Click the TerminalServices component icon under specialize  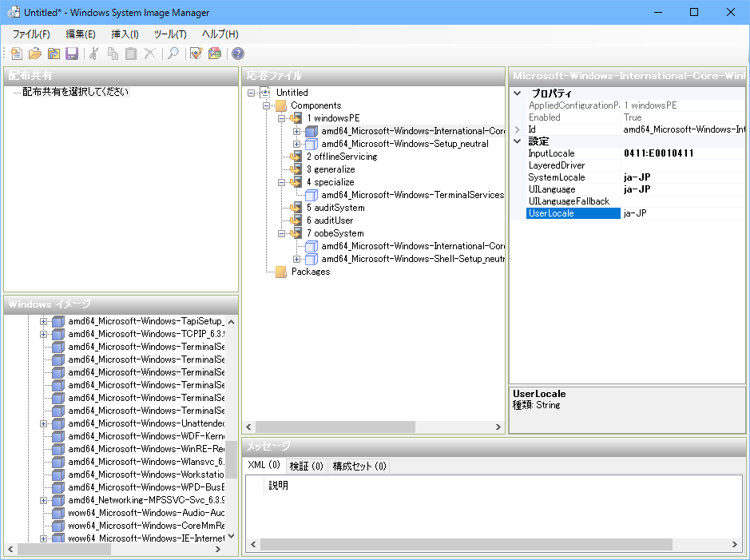pyautogui.click(x=312, y=195)
